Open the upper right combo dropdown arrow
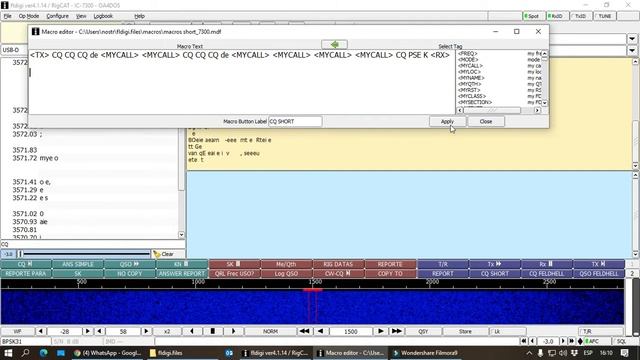640x360 pixels. click(x=632, y=39)
